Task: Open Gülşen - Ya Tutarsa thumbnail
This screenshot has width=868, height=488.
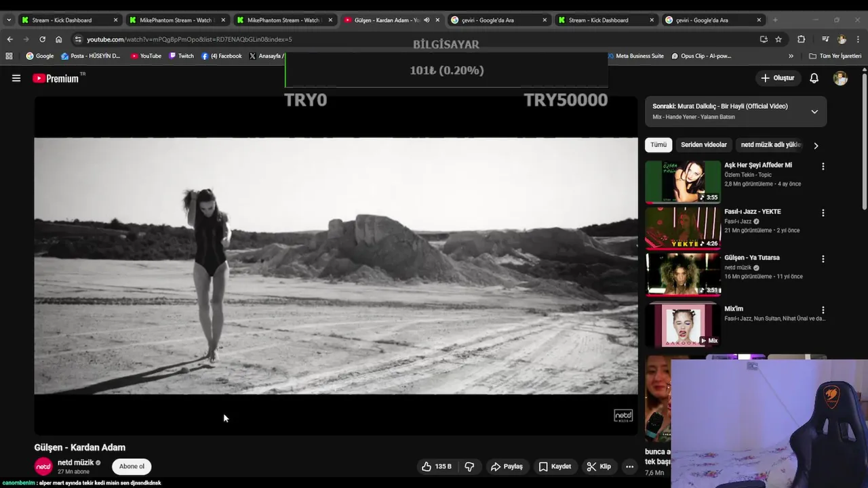Action: click(x=683, y=274)
